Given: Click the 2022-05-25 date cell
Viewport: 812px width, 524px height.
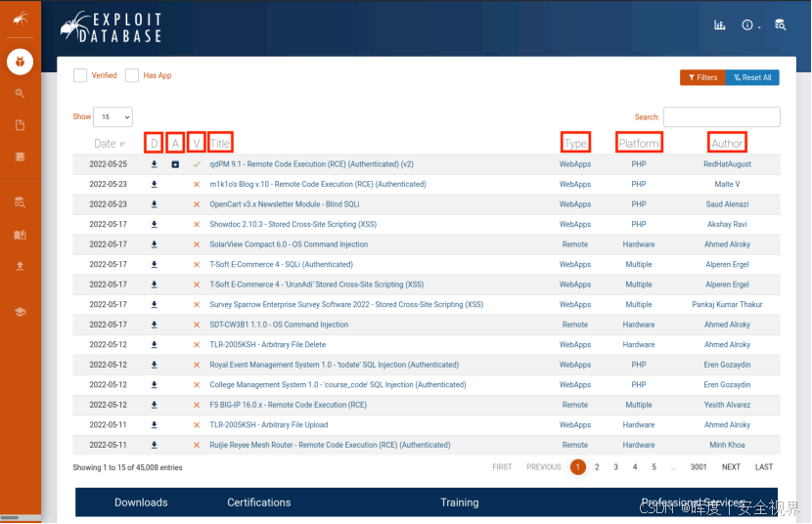Looking at the screenshot, I should coord(108,164).
